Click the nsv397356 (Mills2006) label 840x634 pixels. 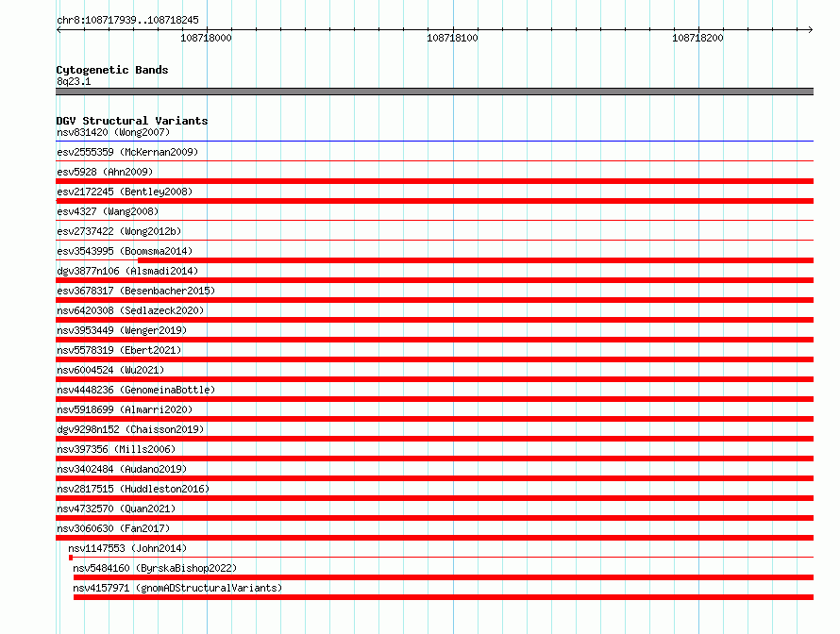116,449
